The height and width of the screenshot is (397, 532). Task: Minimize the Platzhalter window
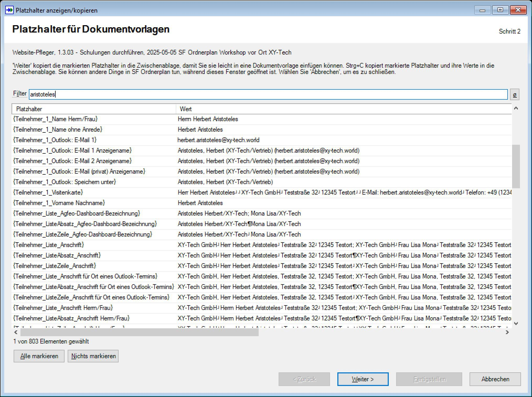tap(482, 10)
